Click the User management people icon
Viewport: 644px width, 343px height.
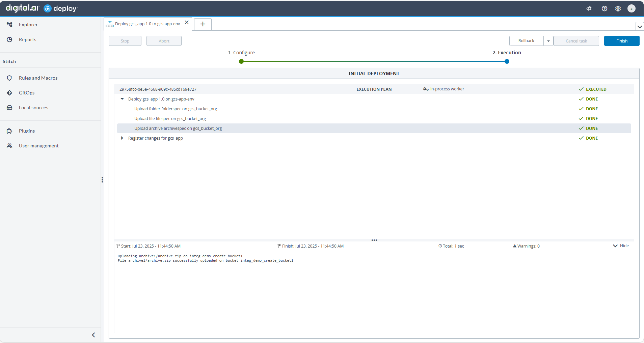(9, 146)
